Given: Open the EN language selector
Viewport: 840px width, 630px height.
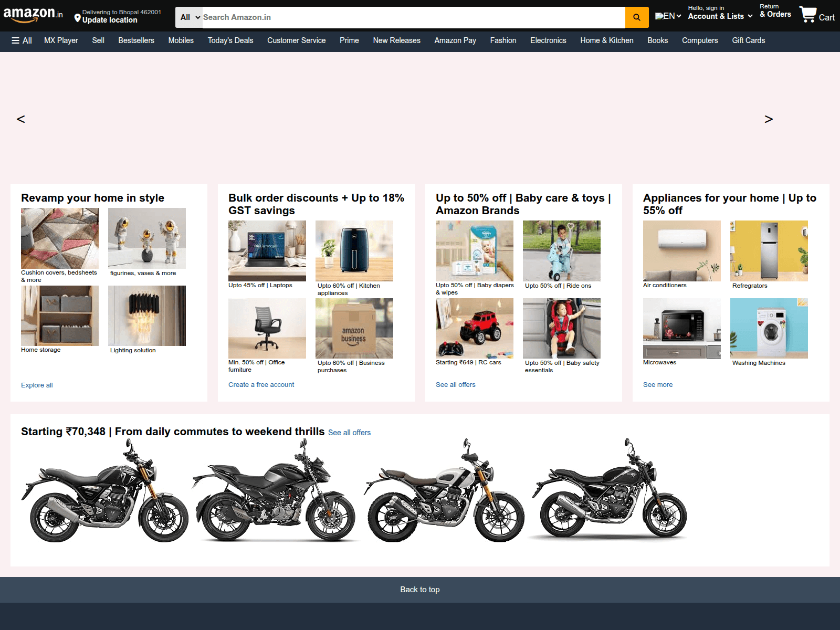Looking at the screenshot, I should pyautogui.click(x=668, y=16).
